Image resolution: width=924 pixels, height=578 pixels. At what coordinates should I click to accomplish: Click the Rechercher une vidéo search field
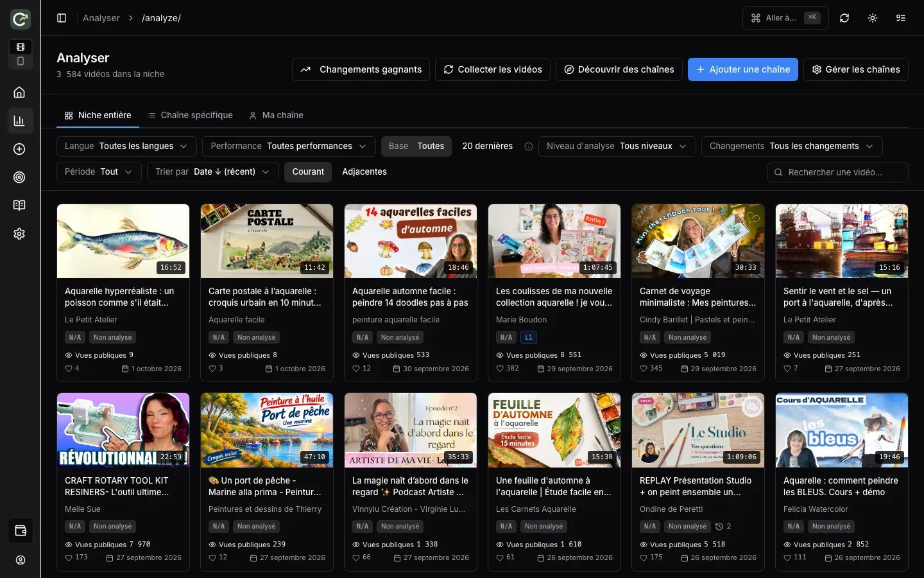pos(838,172)
